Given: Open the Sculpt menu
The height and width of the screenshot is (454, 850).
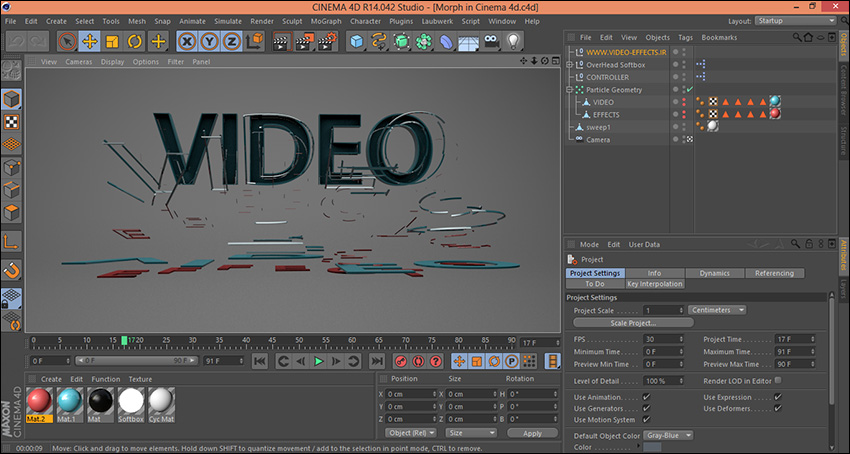Looking at the screenshot, I should pos(292,21).
